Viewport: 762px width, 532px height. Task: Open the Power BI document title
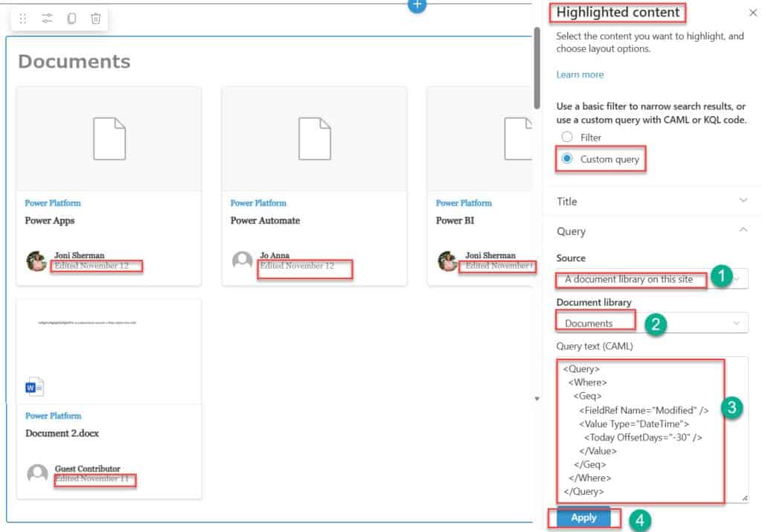(x=455, y=220)
